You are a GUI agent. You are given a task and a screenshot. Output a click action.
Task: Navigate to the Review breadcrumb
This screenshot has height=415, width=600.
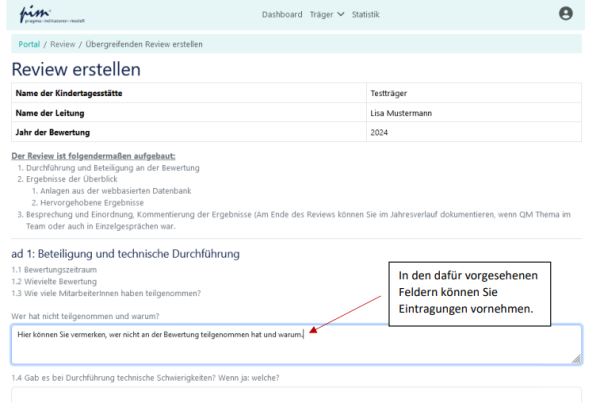coord(63,45)
